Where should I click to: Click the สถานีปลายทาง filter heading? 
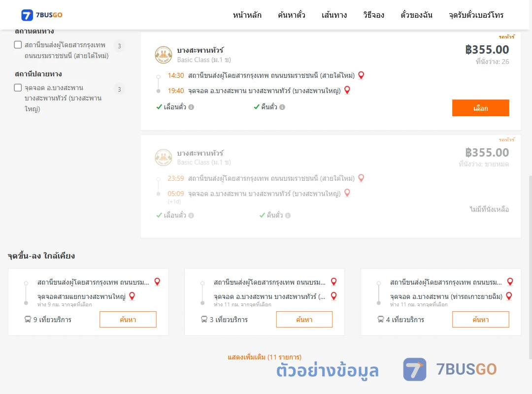(x=38, y=74)
